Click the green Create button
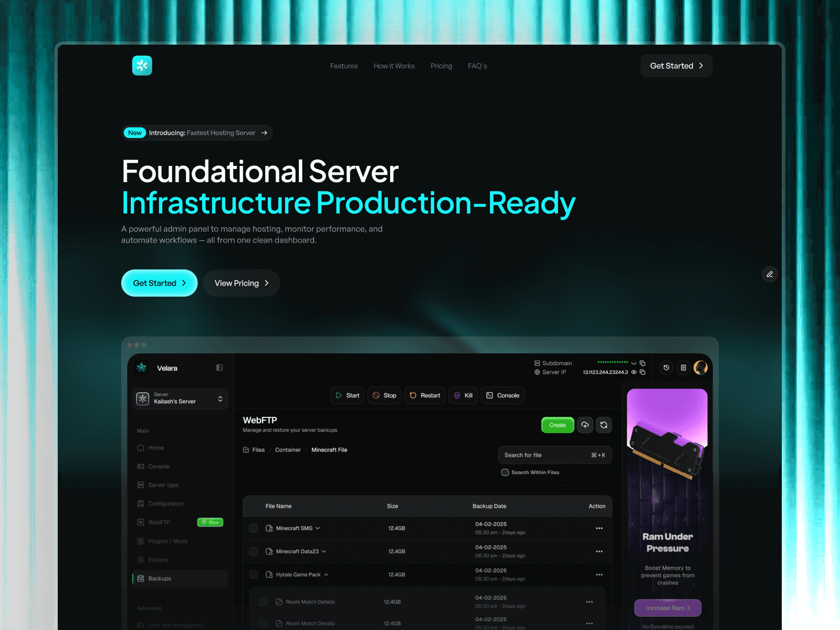 558,425
